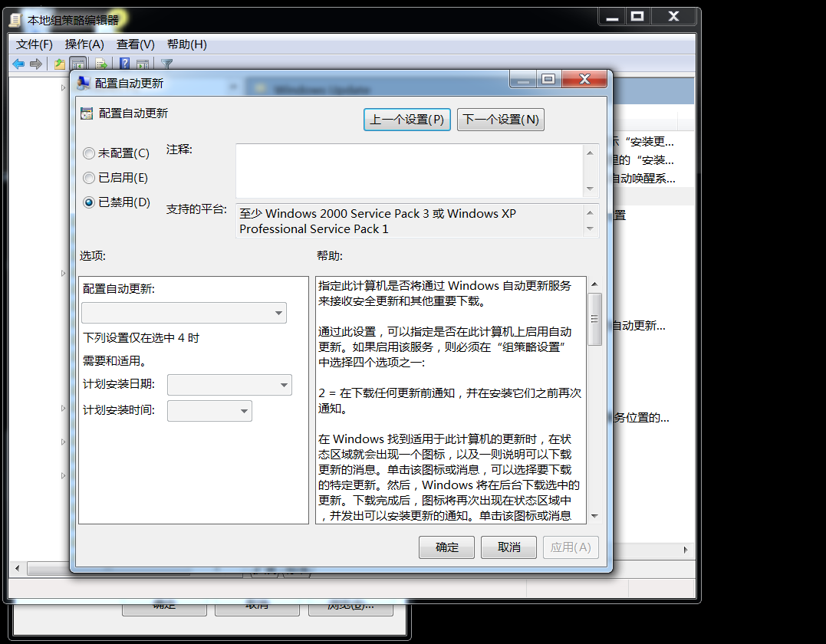The width and height of the screenshot is (826, 644).
Task: Click the 帮助: label above the help panel
Action: [330, 256]
